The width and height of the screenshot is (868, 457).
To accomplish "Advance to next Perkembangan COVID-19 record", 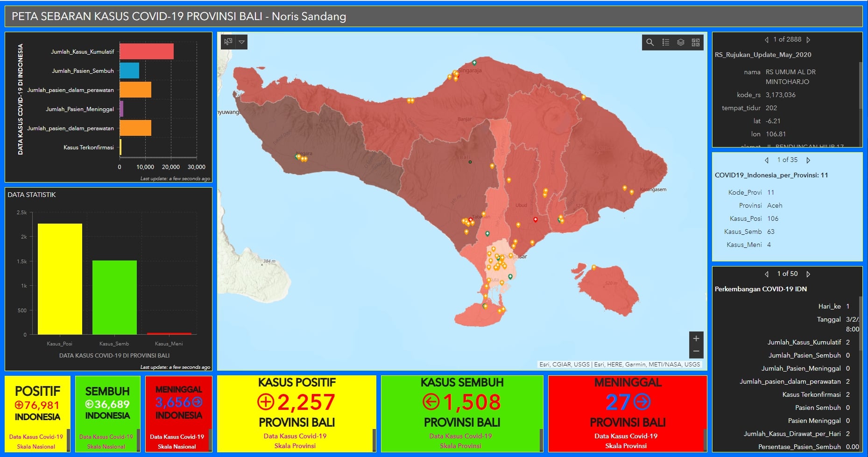I will (808, 274).
